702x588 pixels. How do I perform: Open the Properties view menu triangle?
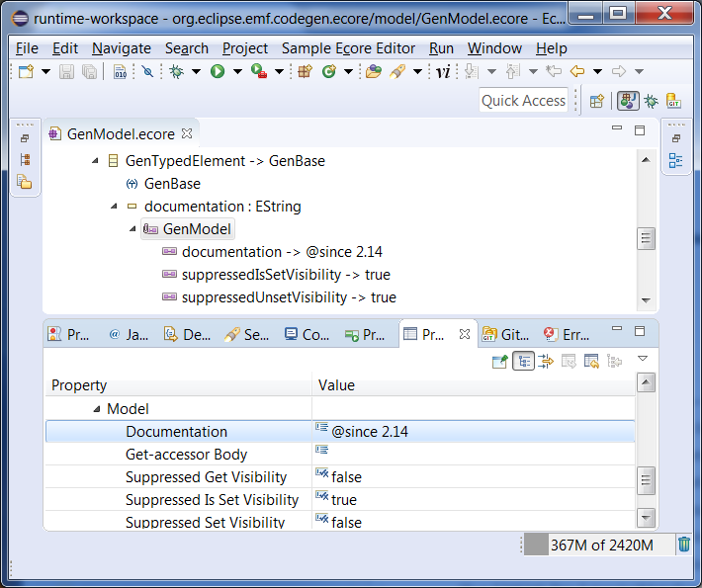coord(643,359)
